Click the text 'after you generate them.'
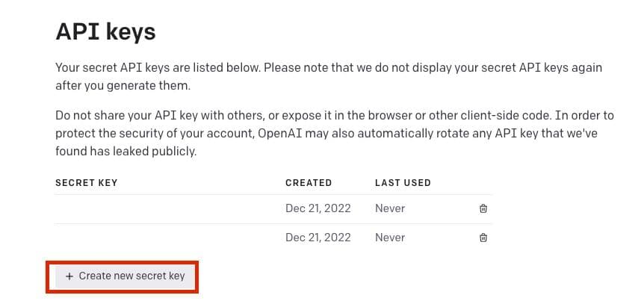Image resolution: width=644 pixels, height=304 pixels. [x=123, y=85]
